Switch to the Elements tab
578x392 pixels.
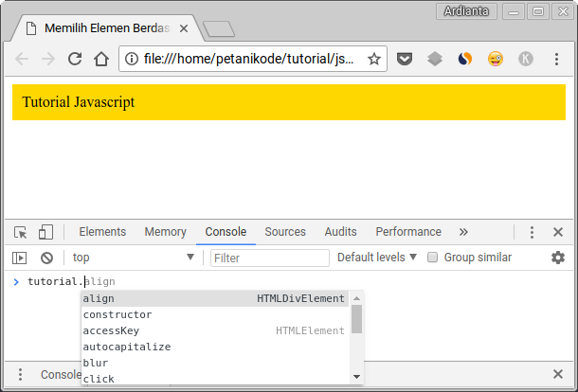point(102,232)
